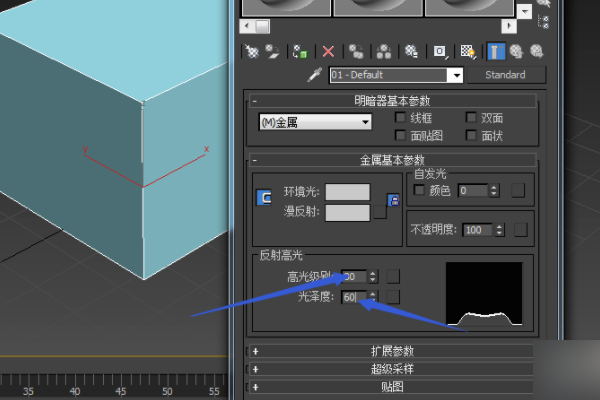The image size is (600, 400).
Task: Click frame 50 on the timeline
Action: [x=167, y=391]
